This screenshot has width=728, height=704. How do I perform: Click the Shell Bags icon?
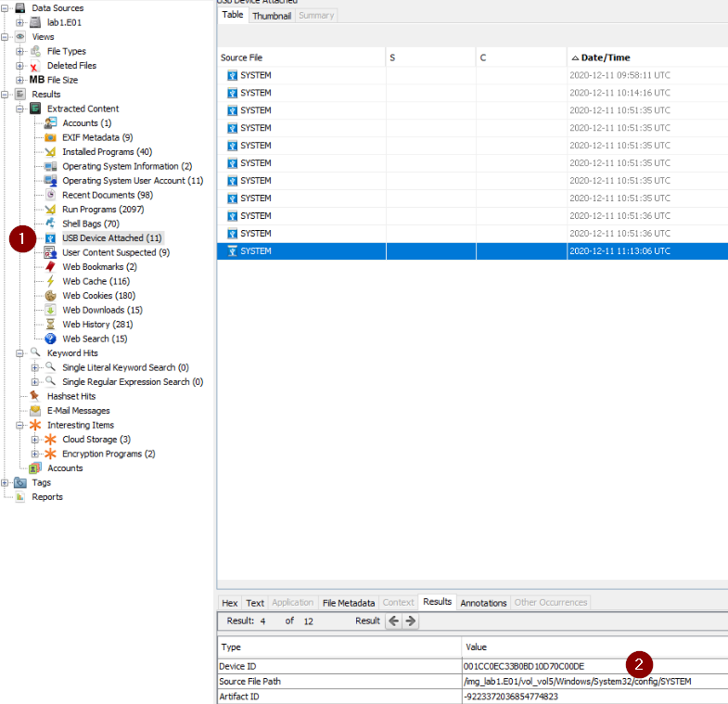point(51,224)
